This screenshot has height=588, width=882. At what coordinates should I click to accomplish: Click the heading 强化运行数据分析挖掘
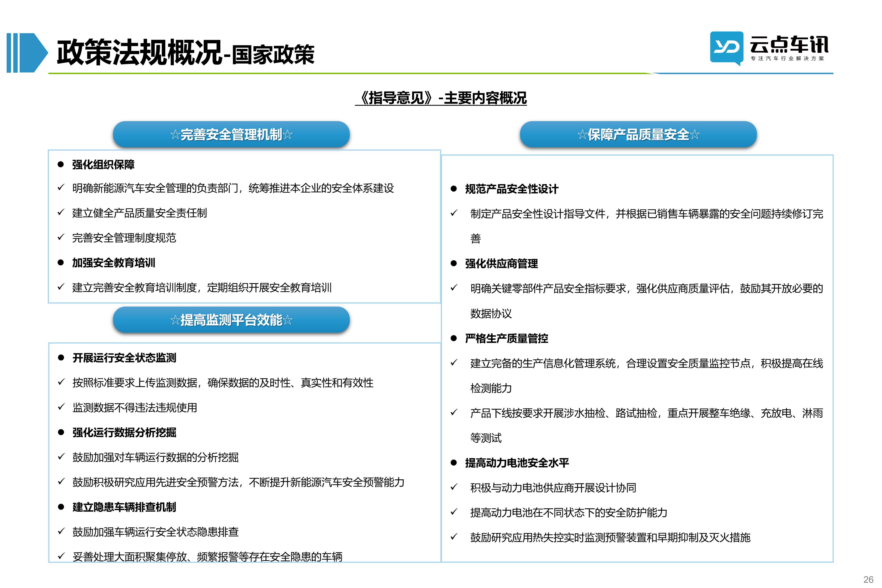point(124,432)
